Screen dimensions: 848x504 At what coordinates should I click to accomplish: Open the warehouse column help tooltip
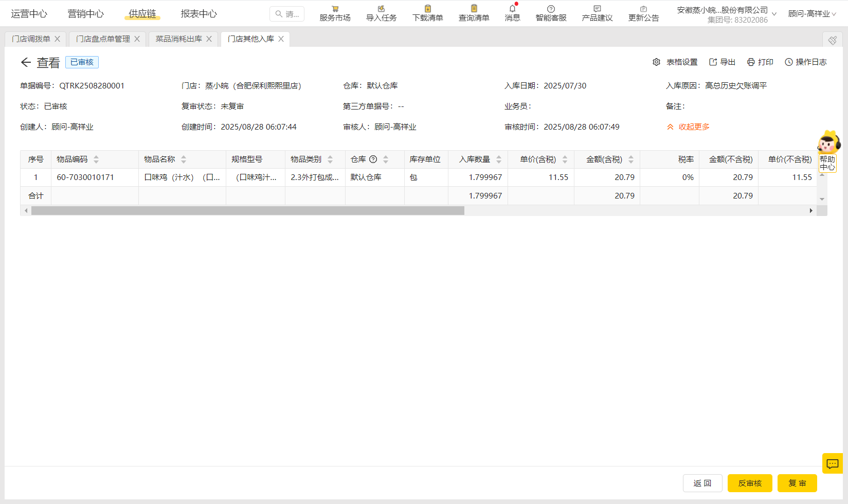(372, 159)
